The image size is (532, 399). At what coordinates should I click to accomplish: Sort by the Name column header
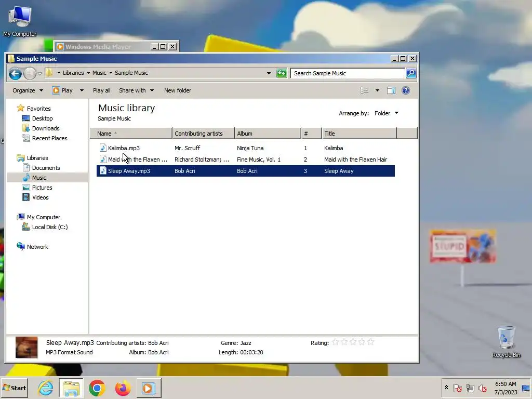pyautogui.click(x=131, y=134)
